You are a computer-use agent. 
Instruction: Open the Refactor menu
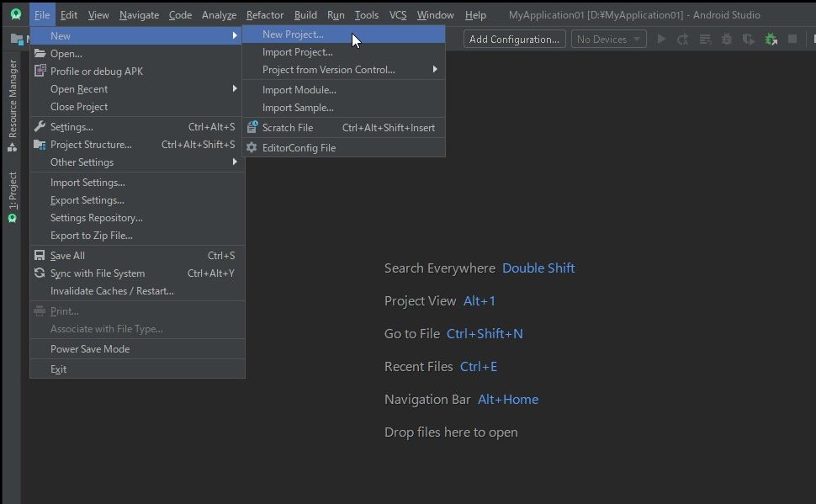click(x=265, y=15)
